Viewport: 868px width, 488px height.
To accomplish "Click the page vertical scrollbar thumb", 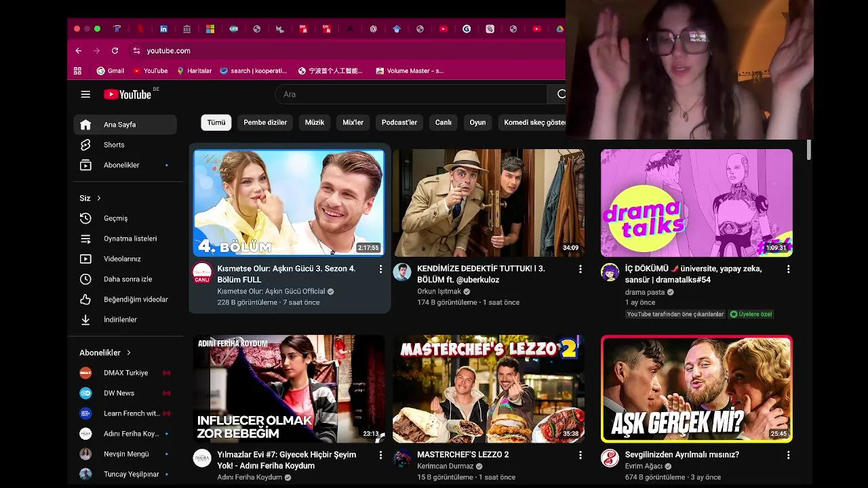I will [808, 150].
